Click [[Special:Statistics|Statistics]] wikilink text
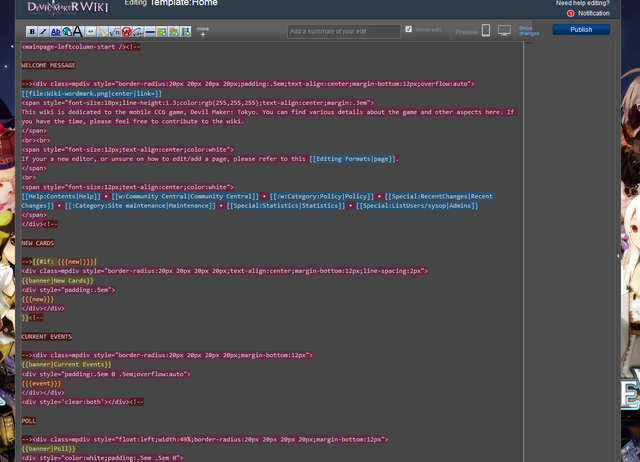 click(286, 206)
